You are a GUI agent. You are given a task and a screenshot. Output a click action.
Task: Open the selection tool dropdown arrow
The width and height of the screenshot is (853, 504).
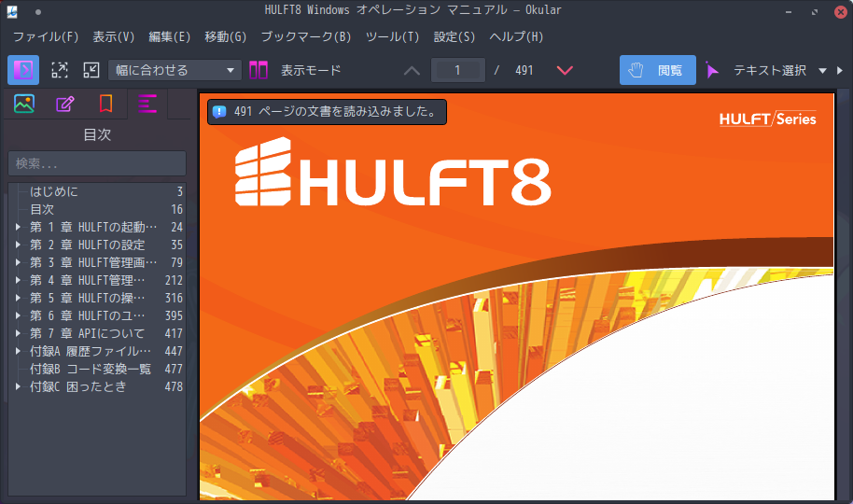(x=822, y=71)
